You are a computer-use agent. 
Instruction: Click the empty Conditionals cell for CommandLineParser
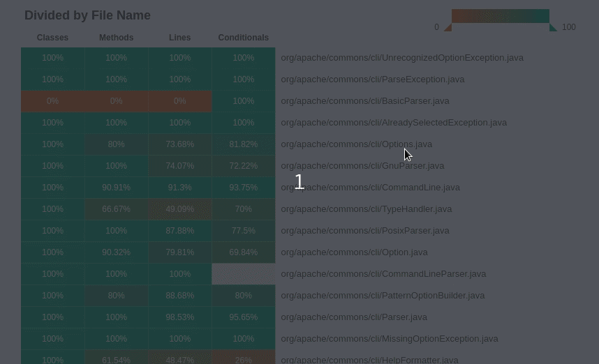tap(243, 274)
